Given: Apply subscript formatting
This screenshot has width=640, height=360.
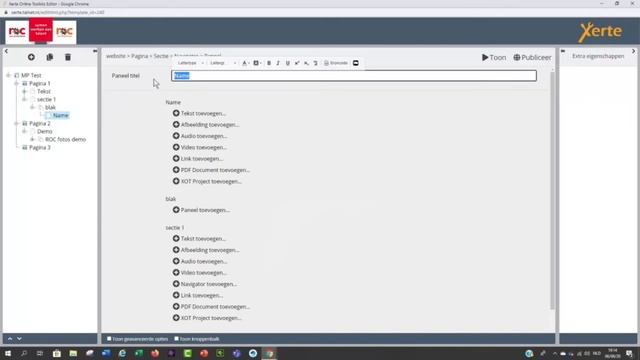Looking at the screenshot, I should pyautogui.click(x=306, y=63).
